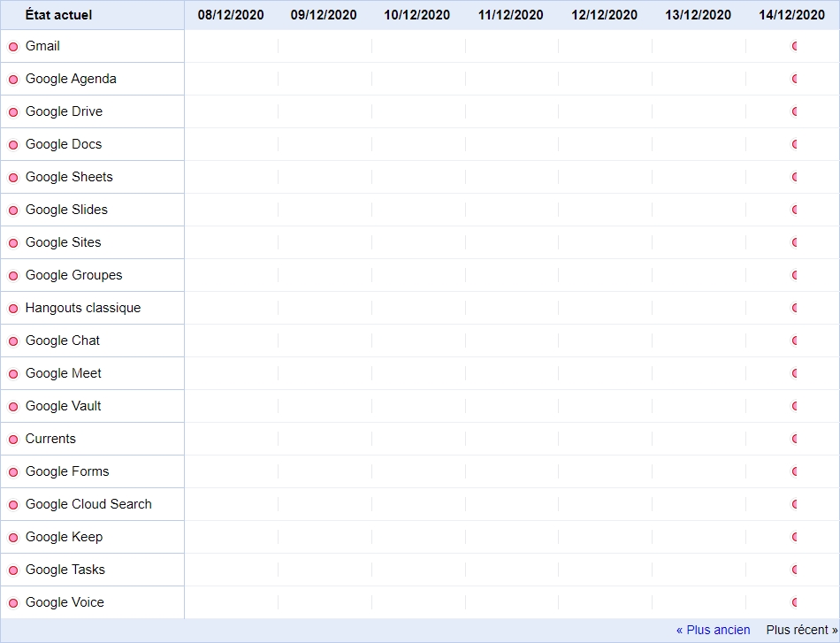Click the 14/12/2020 date header
The image size is (840, 643).
[791, 15]
